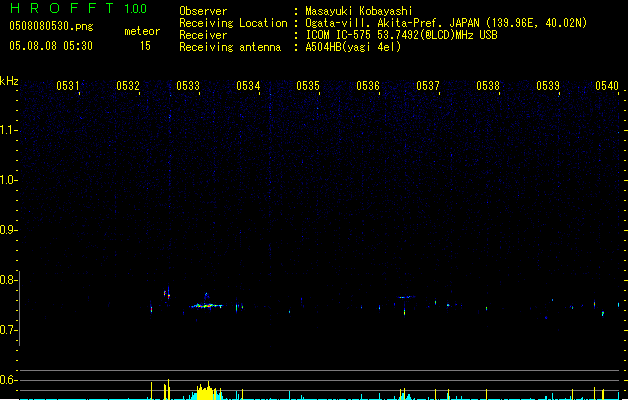Click the observer name Masayuki Kobayashi
Image resolution: width=629 pixels, height=400 pixels.
coord(359,11)
